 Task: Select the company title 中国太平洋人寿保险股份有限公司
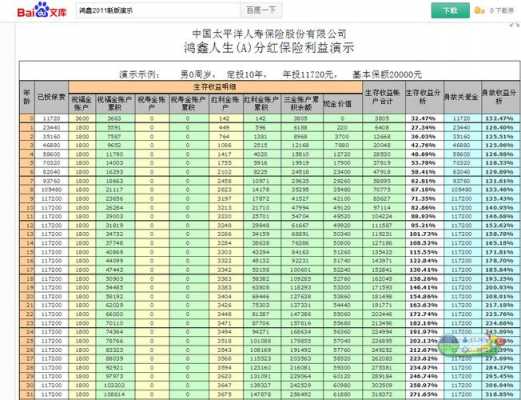[269, 33]
